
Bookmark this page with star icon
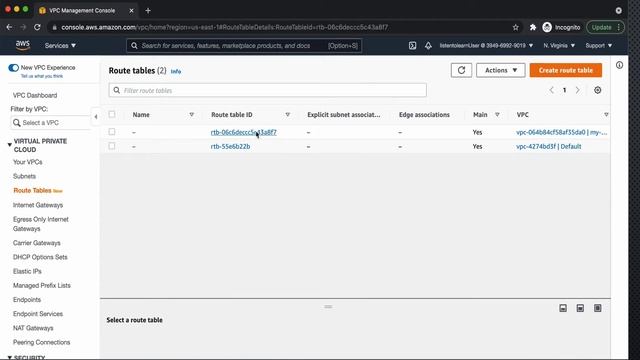516,27
